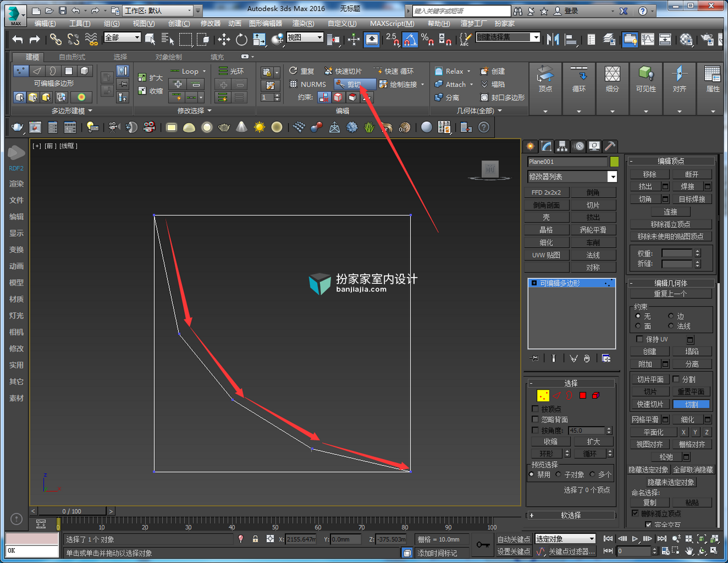
Task: Enable the 按顶点 checkbox
Action: pos(535,409)
